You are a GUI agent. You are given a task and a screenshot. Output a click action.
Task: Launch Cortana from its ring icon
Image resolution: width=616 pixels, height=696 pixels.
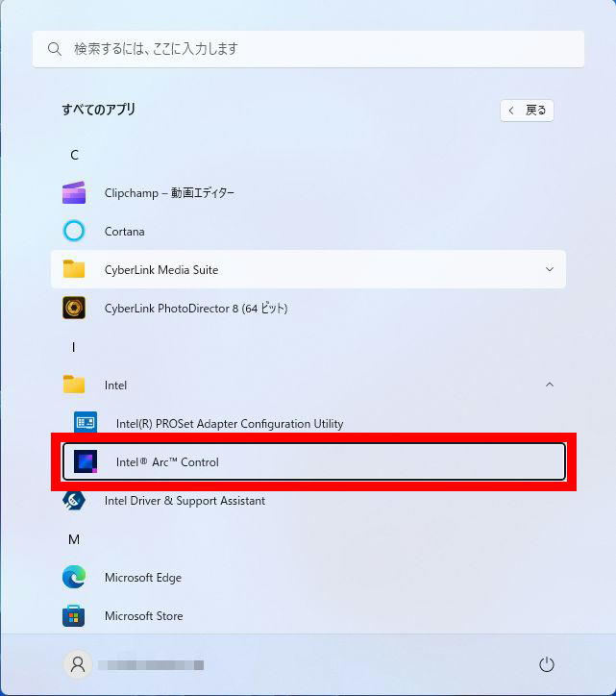click(x=74, y=232)
